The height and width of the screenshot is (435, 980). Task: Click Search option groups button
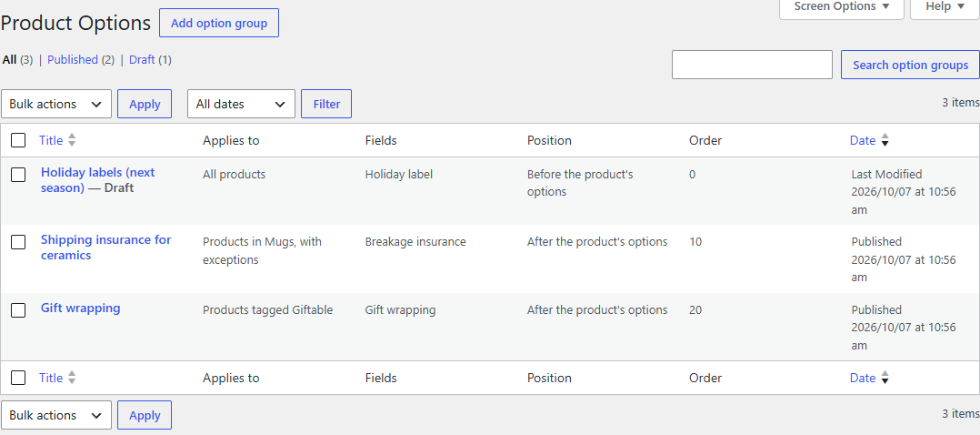[x=910, y=66]
